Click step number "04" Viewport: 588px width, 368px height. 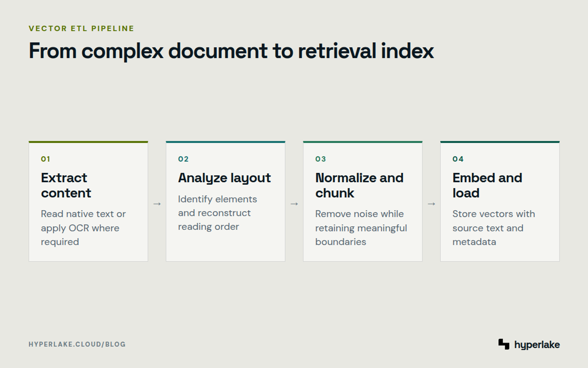pos(458,159)
